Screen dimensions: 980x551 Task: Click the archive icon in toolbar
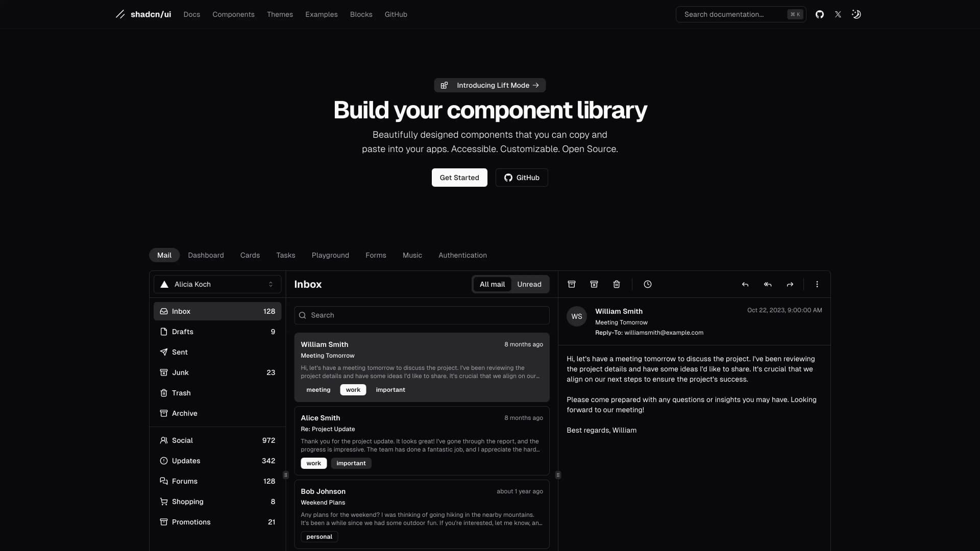point(572,284)
